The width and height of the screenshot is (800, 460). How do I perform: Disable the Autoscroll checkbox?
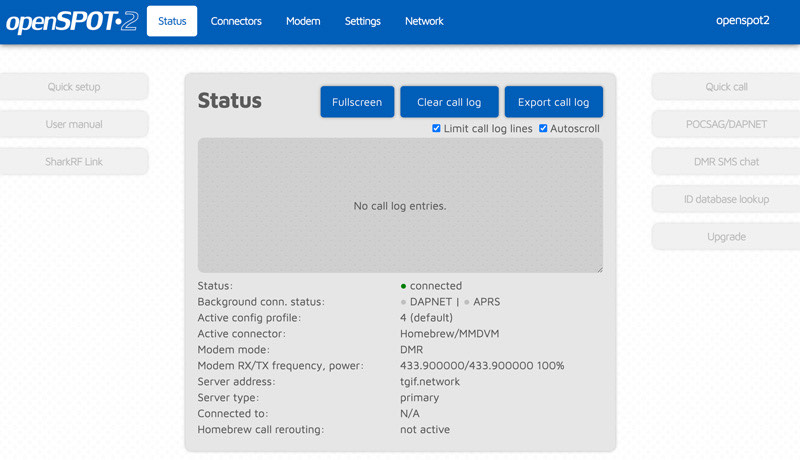point(543,129)
